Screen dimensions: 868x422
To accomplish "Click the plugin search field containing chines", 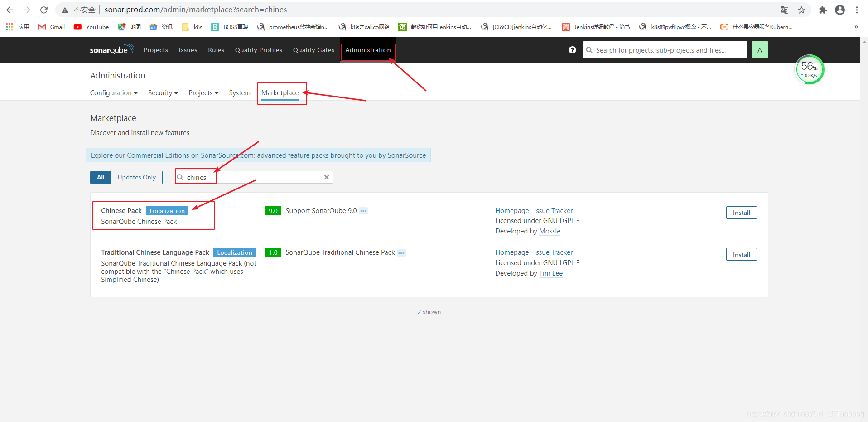I will [254, 177].
